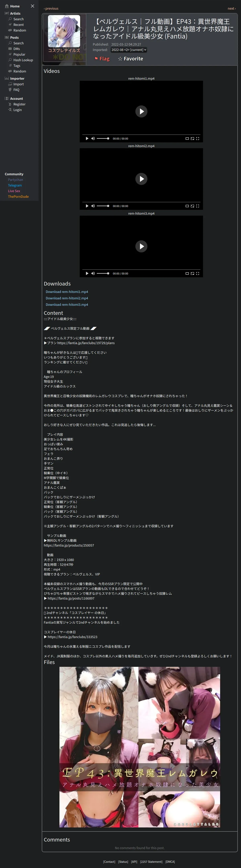The image size is (241, 868).
Task: Open the artist avatar thumbnail
Action: (64, 31)
